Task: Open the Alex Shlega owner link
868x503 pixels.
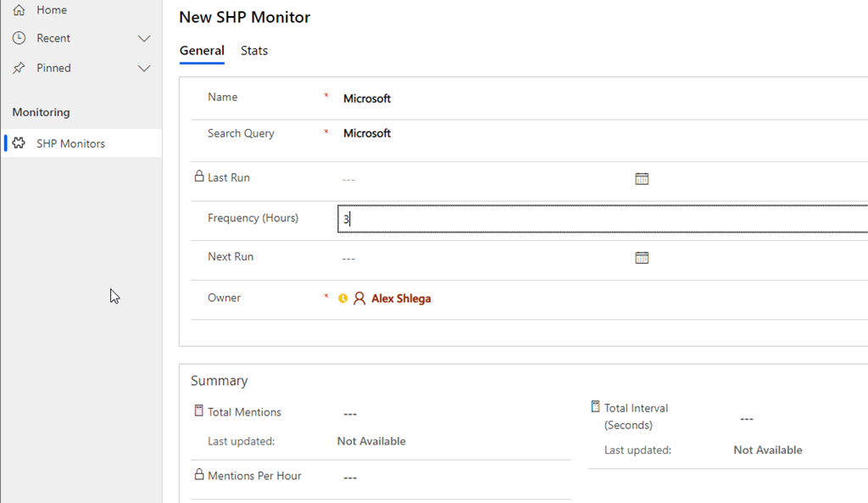Action: 401,299
